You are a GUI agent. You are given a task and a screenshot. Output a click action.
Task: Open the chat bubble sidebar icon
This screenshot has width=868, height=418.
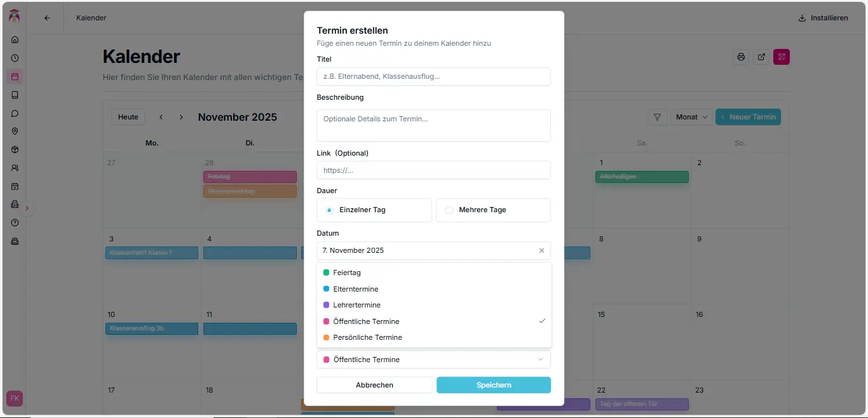[15, 113]
